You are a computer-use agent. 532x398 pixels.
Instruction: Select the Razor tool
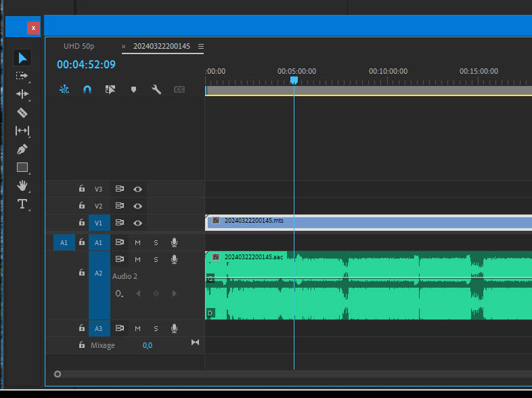[x=22, y=112]
